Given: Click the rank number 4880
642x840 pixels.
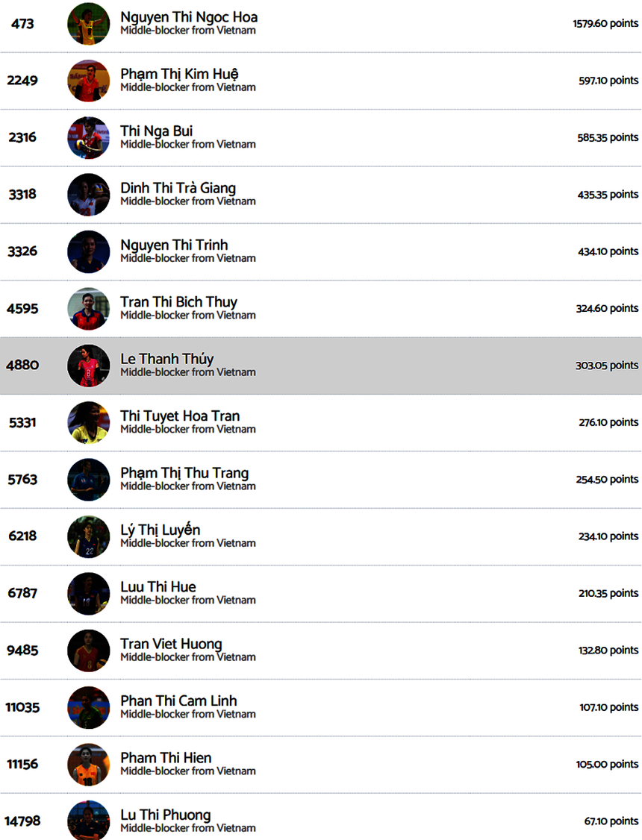Looking at the screenshot, I should tap(22, 366).
